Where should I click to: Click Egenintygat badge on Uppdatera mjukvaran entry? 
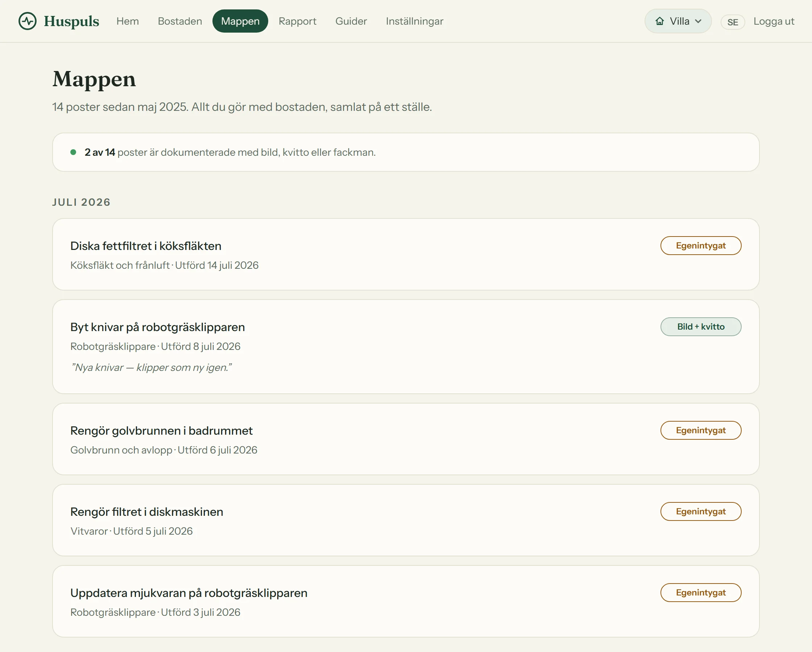[701, 593]
